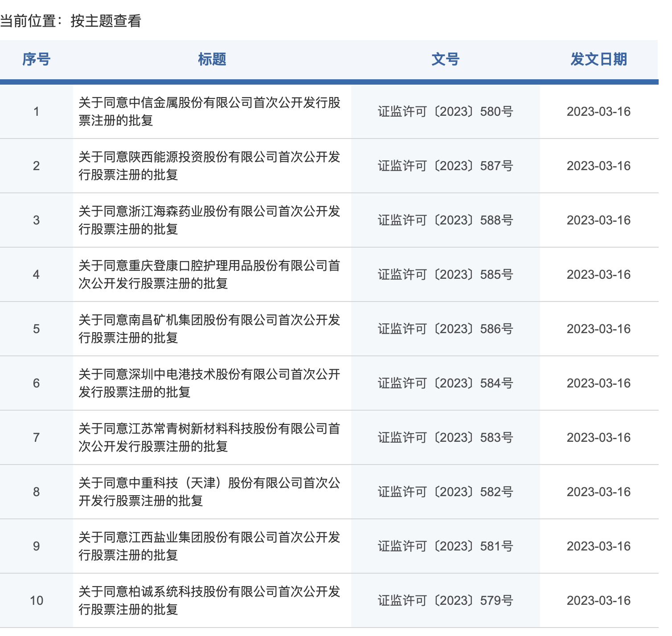The height and width of the screenshot is (636, 672).
Task: Open the 陕西能源投资 approval title
Action: (209, 166)
